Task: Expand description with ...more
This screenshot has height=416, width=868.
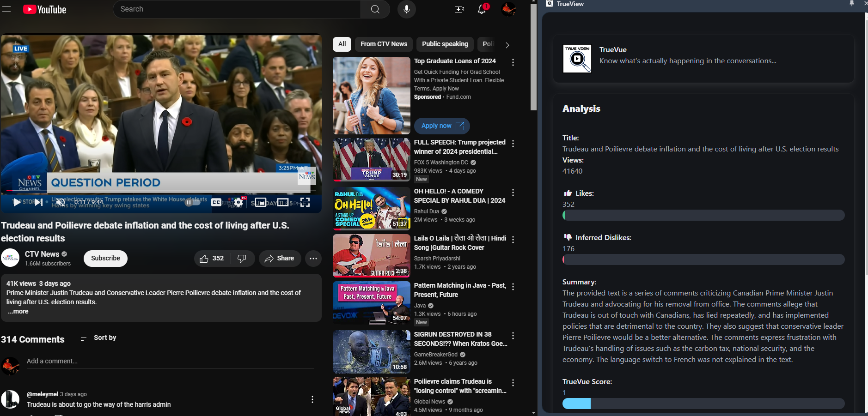Action: [x=18, y=312]
